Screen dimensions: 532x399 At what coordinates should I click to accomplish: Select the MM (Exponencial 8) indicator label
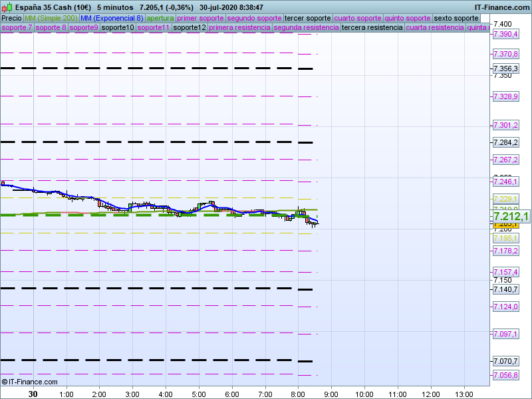click(x=107, y=18)
